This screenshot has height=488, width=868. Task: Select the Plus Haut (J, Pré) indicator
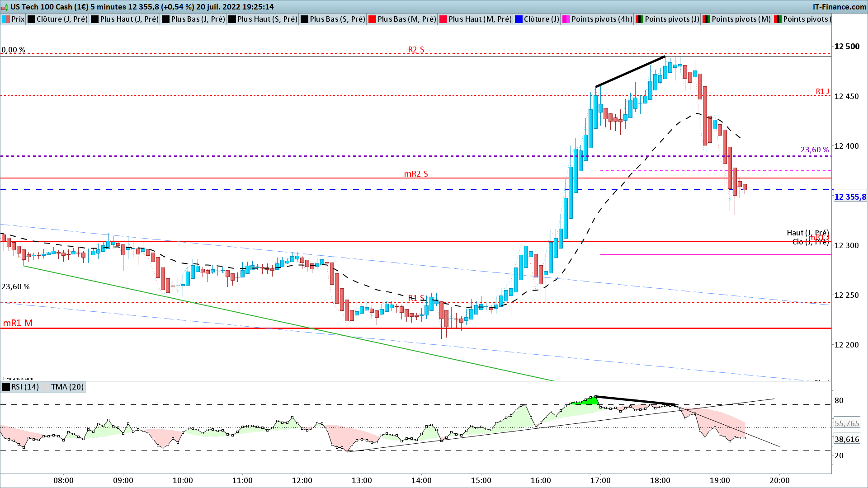129,19
